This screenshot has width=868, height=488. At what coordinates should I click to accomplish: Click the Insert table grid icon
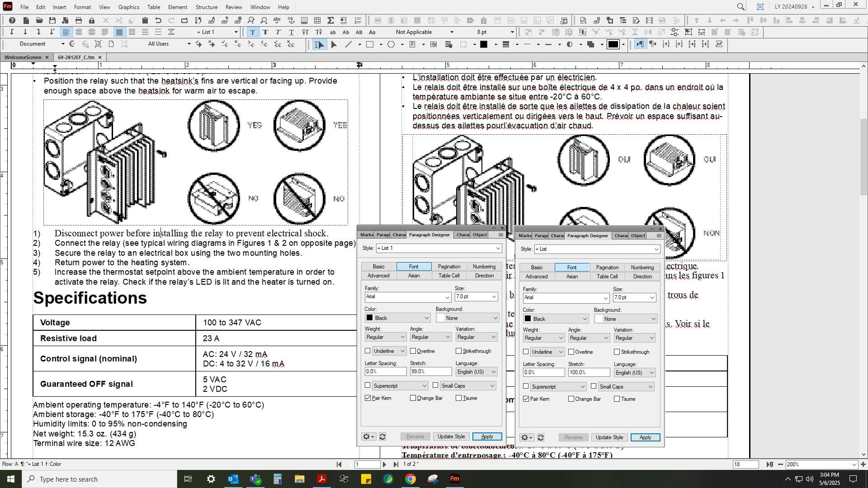pyautogui.click(x=317, y=20)
